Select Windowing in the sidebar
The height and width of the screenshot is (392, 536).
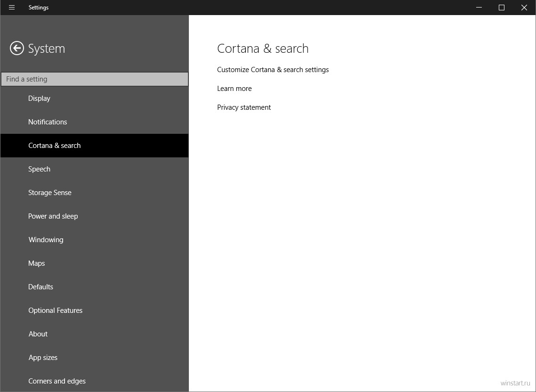(x=94, y=240)
